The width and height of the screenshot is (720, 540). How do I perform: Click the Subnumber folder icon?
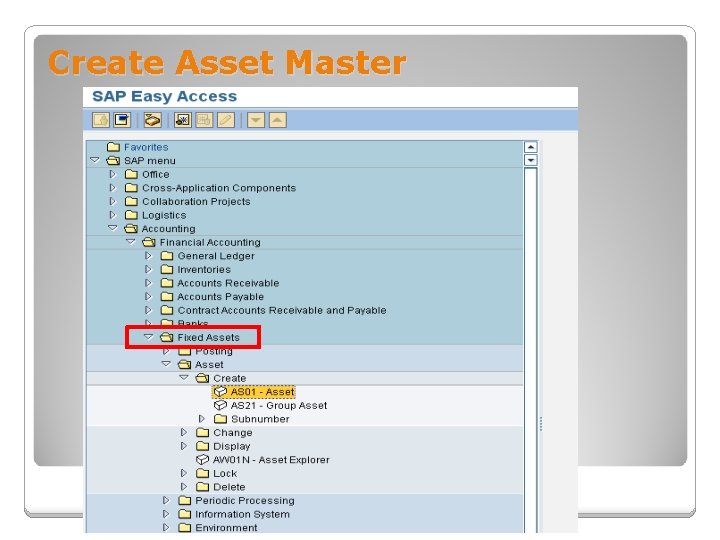coord(221,419)
